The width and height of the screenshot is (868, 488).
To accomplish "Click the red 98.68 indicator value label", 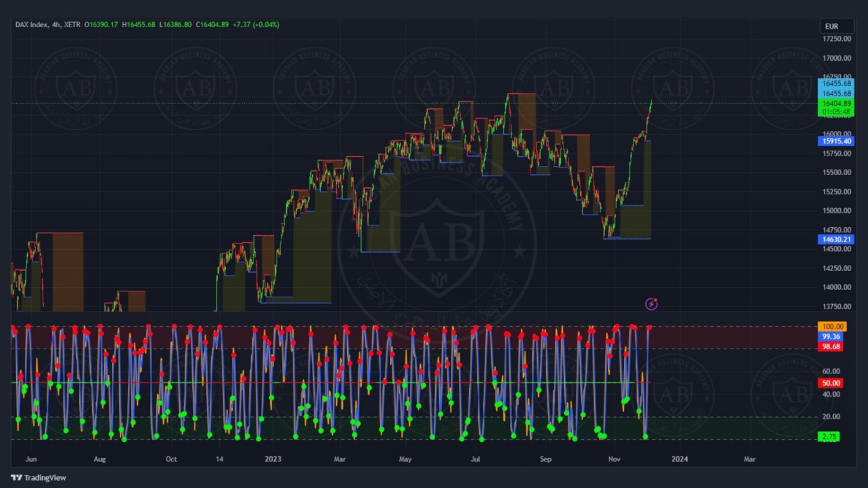I will [831, 347].
